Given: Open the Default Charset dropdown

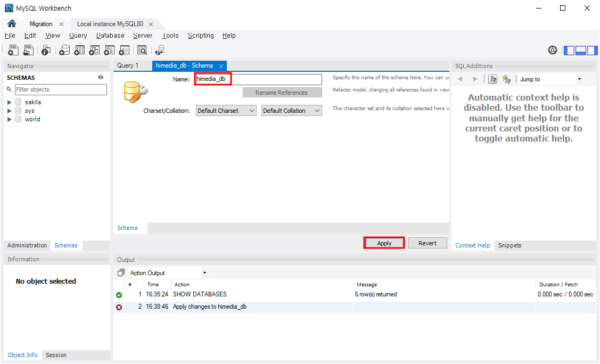Looking at the screenshot, I should click(226, 111).
